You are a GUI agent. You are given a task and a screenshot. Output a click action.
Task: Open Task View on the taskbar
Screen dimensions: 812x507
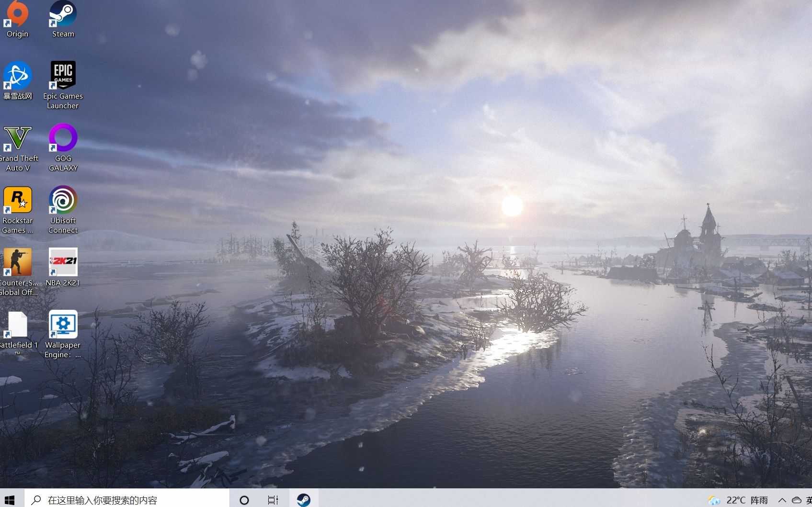coord(273,500)
